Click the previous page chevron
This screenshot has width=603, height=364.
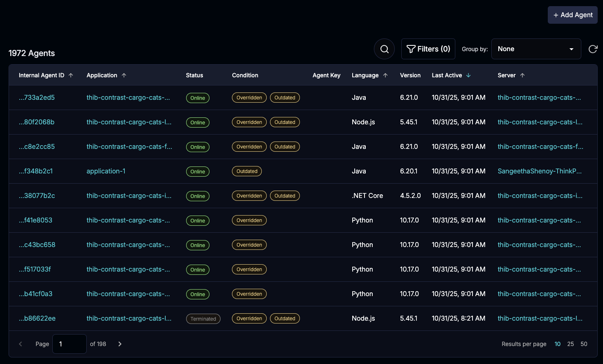coord(20,344)
